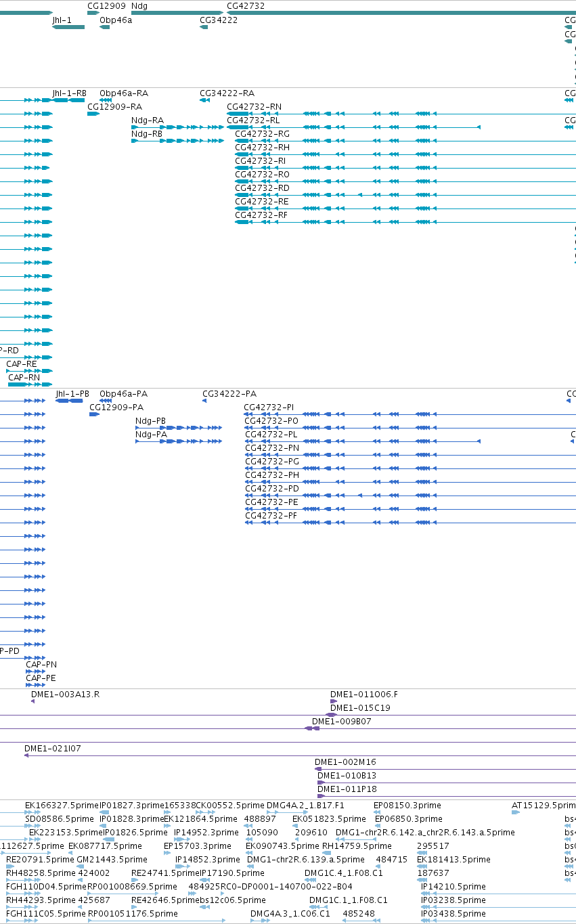Click the EK166327.5prime EST label
This screenshot has height=924, width=576.
click(62, 806)
